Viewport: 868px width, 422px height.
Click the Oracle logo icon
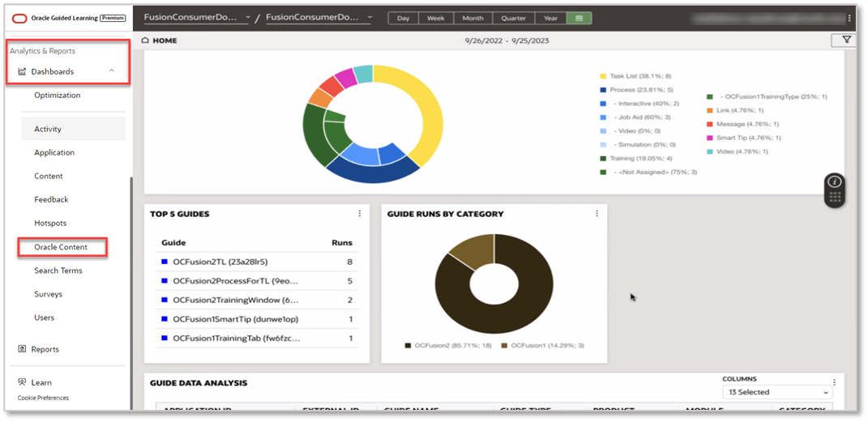[x=20, y=18]
